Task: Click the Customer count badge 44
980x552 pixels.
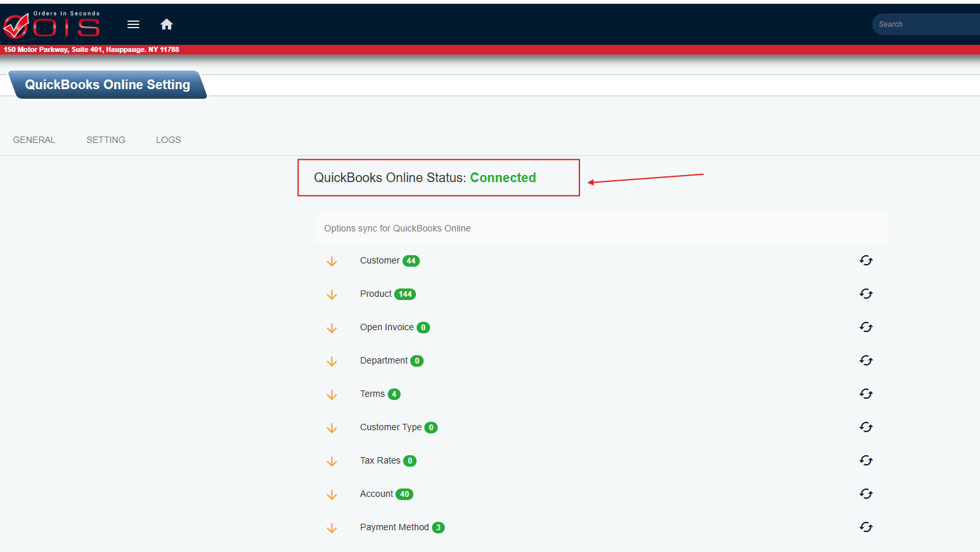Action: pos(411,261)
